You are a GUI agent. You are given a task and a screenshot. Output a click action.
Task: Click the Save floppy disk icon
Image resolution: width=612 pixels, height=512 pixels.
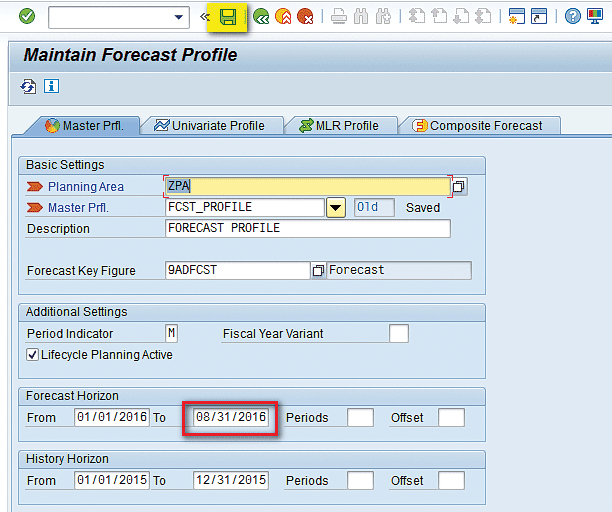(228, 16)
